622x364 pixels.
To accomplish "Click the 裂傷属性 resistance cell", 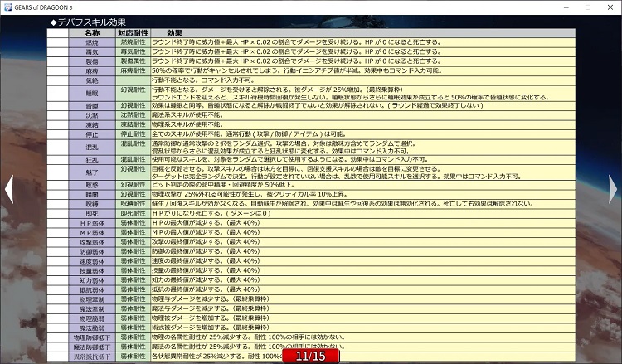I will (133, 61).
